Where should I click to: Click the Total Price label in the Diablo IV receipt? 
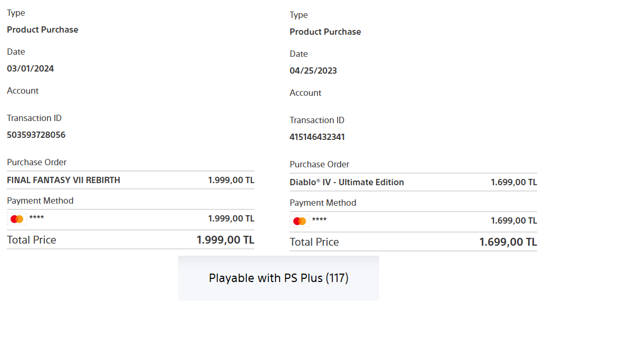pos(314,242)
